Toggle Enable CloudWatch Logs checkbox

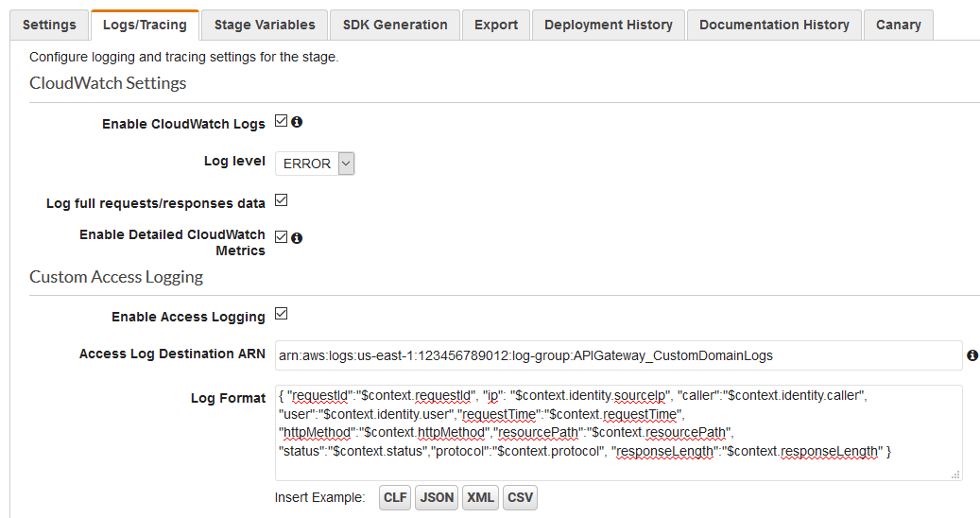[281, 122]
